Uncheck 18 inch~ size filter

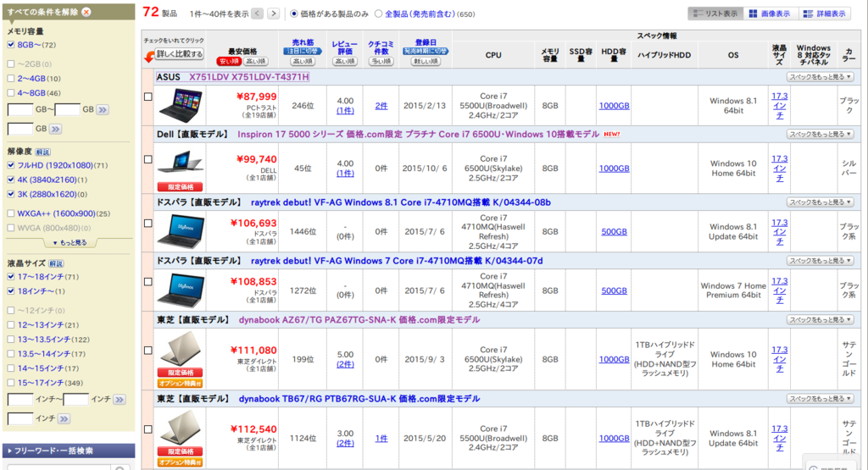[11, 290]
